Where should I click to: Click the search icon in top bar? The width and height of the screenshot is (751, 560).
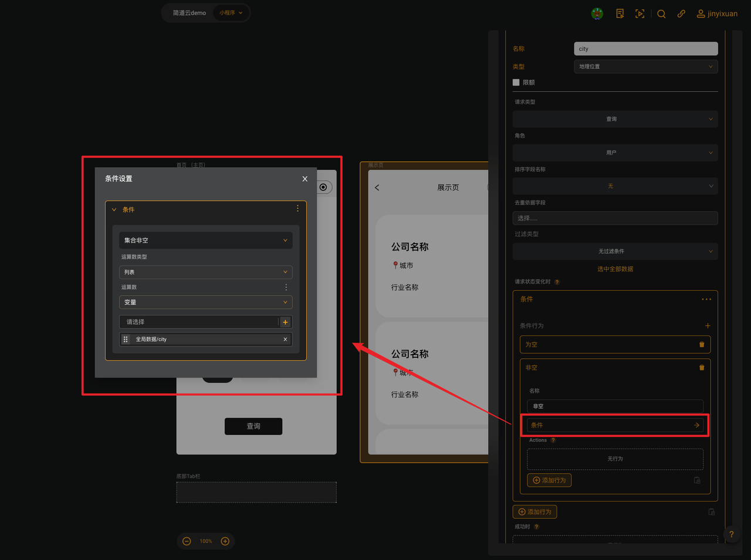[x=661, y=13]
